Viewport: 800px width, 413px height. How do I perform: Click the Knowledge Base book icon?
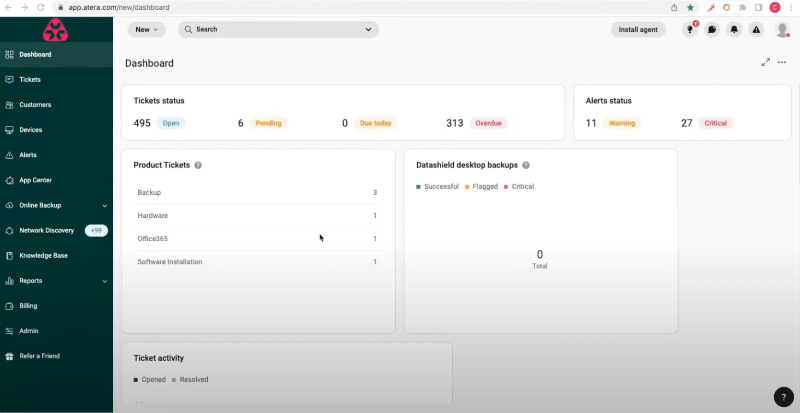pos(9,256)
